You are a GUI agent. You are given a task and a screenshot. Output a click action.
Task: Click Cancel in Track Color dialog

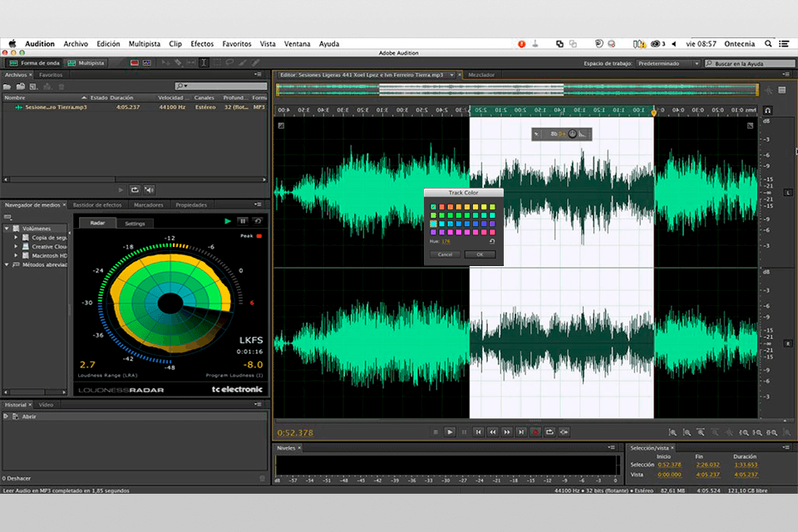pyautogui.click(x=445, y=254)
